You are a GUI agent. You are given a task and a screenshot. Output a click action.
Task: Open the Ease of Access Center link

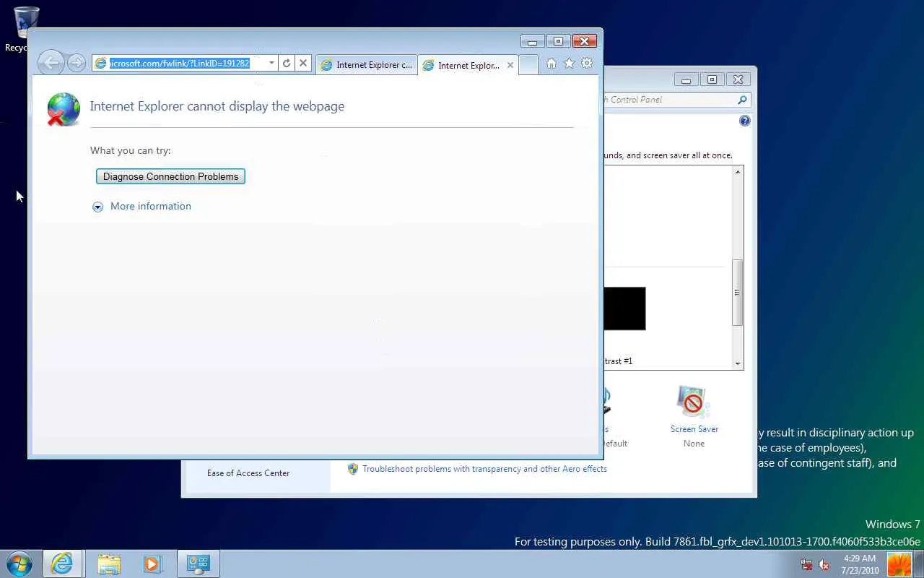pyautogui.click(x=248, y=473)
